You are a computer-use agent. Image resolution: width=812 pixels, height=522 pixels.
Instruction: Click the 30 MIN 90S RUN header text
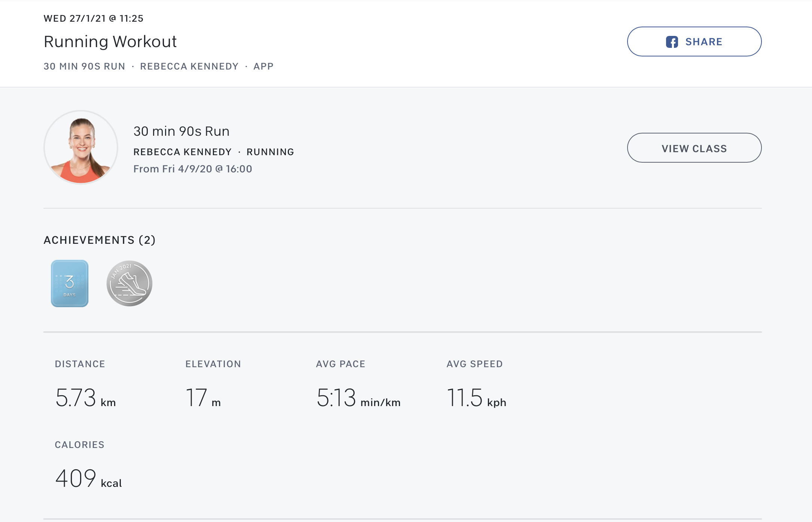coord(84,67)
